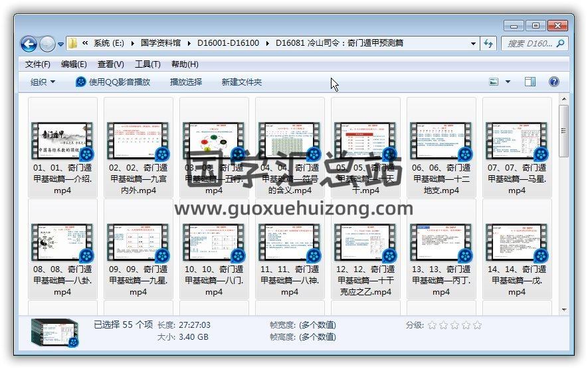
Task: Open the address bar history dropdown
Action: [473, 43]
